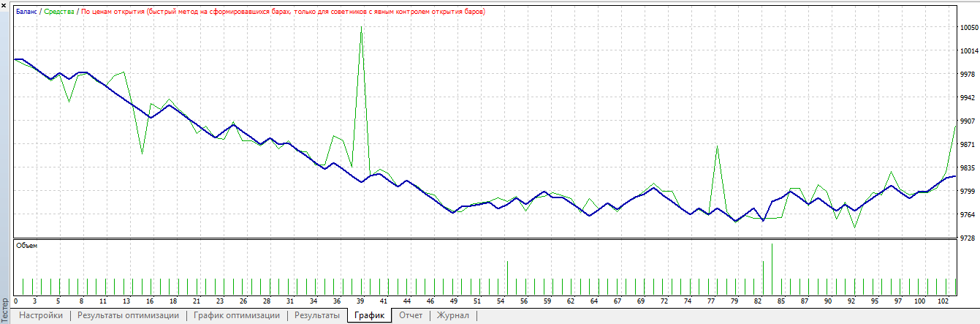The height and width of the screenshot is (324, 980).
Task: Click the active График tab
Action: pos(369,316)
